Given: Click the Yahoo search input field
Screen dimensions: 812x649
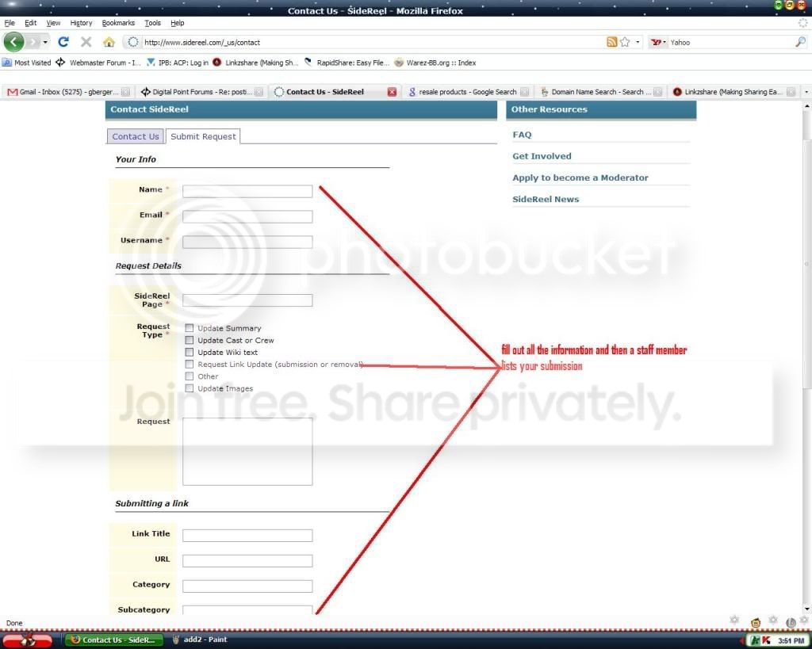Looking at the screenshot, I should coord(730,43).
